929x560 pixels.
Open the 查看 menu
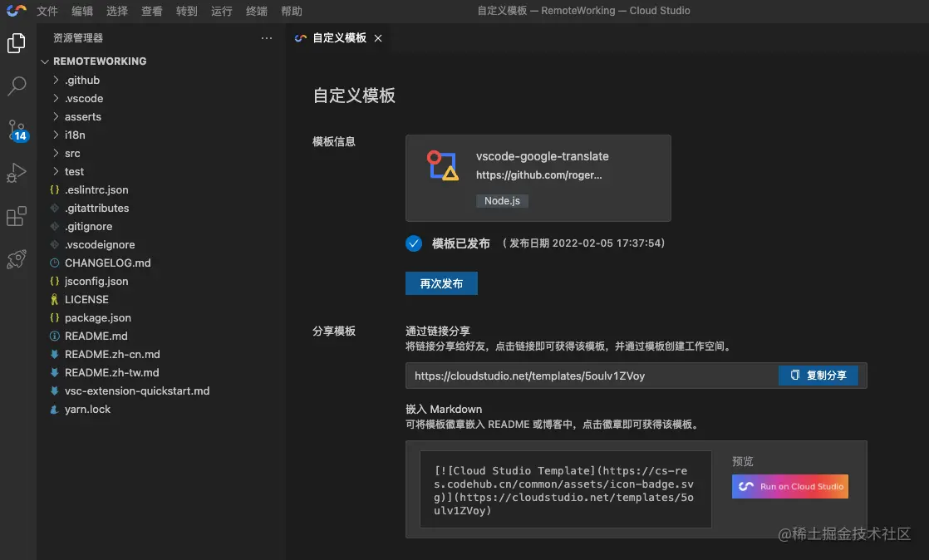pyautogui.click(x=152, y=11)
